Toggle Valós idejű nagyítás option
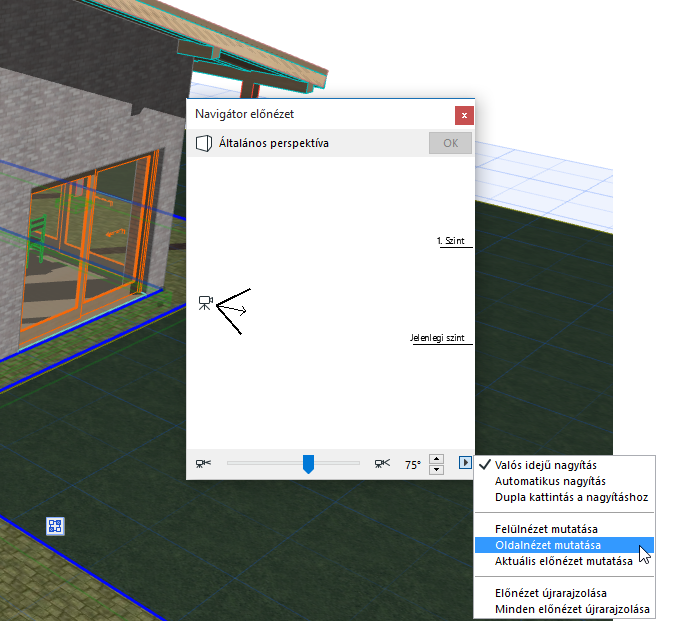 point(564,465)
